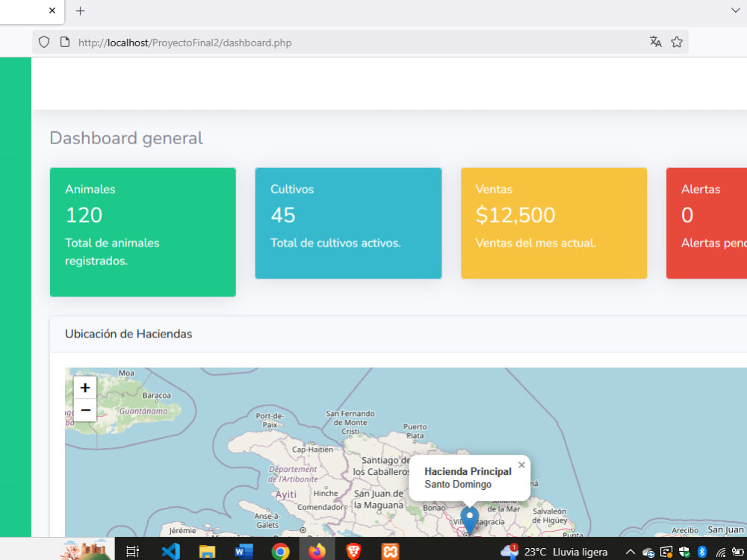Show hidden system tray icons
Viewport: 747px width, 560px height.
[x=630, y=552]
